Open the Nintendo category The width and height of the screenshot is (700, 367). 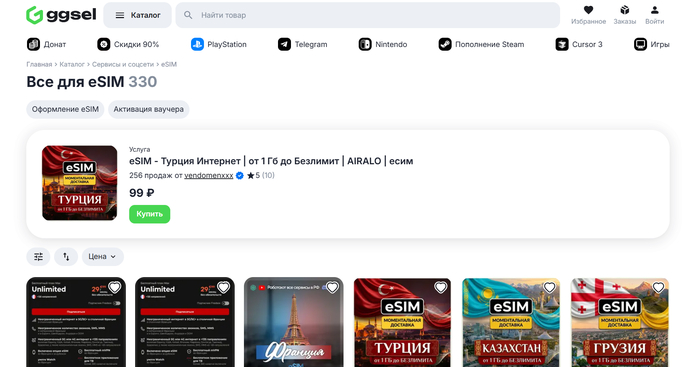383,44
